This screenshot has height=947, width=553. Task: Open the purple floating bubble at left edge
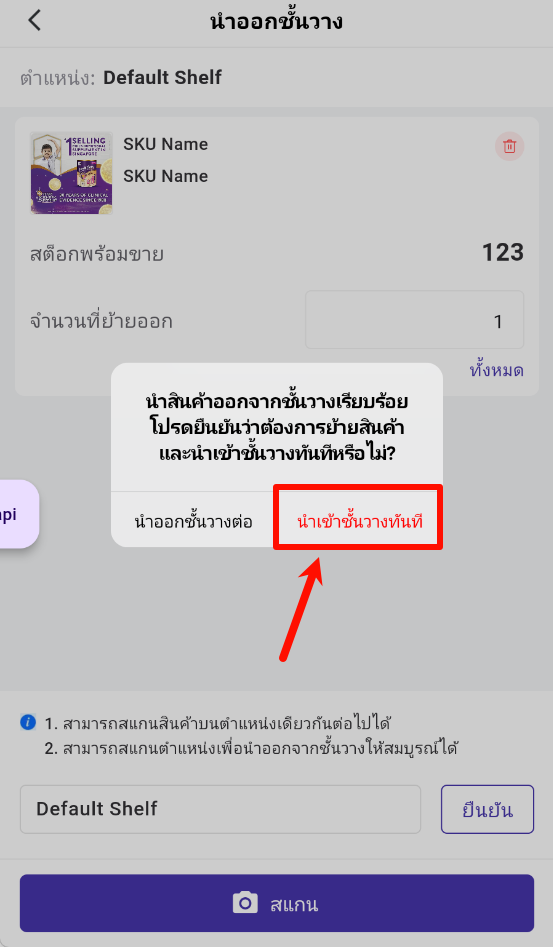[17, 515]
